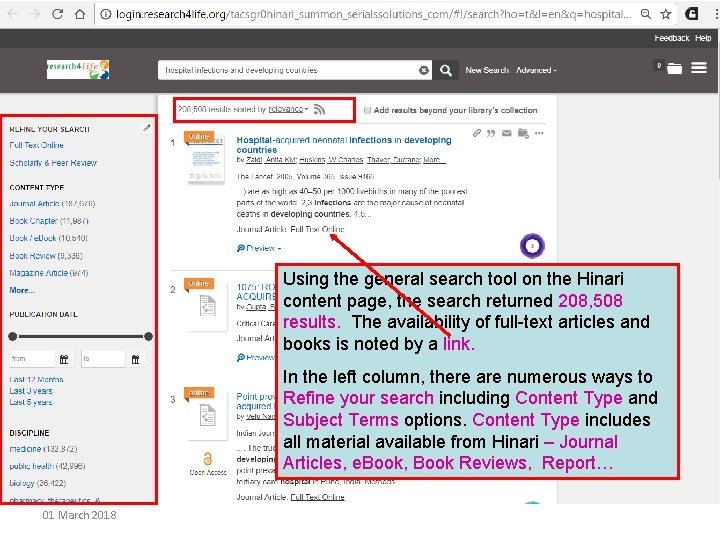Open the hamburger menu in header

click(x=699, y=68)
